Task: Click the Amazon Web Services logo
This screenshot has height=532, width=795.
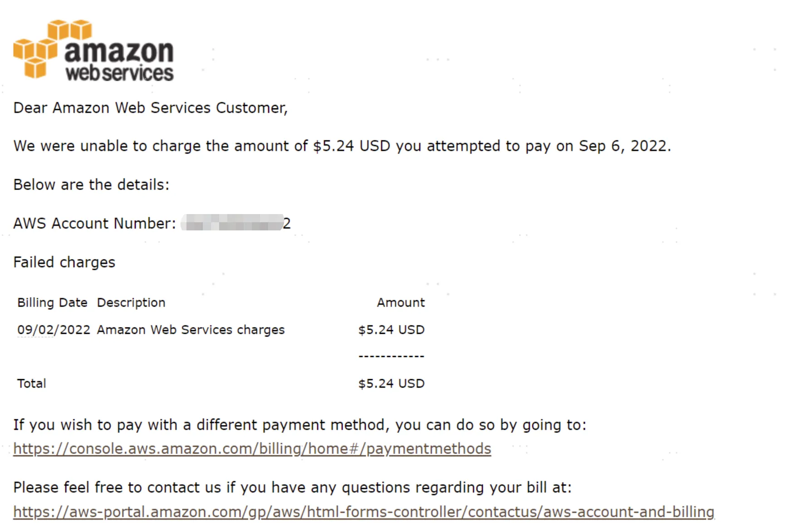Action: (x=93, y=50)
